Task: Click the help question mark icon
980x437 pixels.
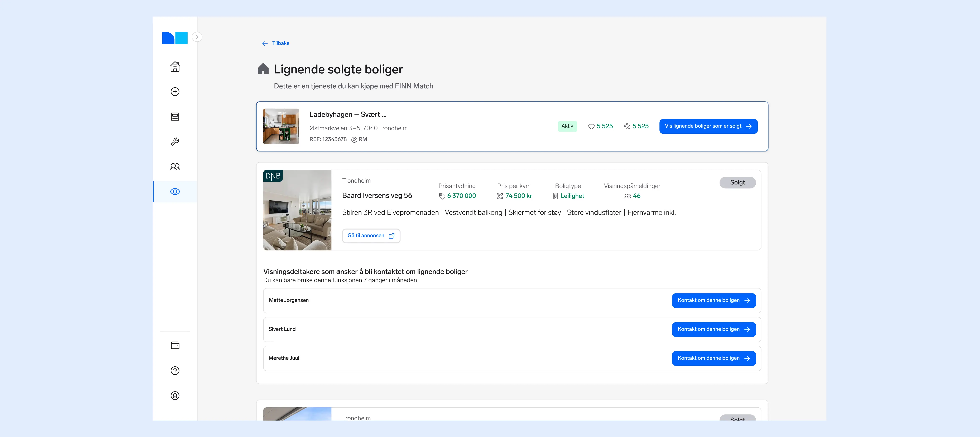Action: click(175, 371)
